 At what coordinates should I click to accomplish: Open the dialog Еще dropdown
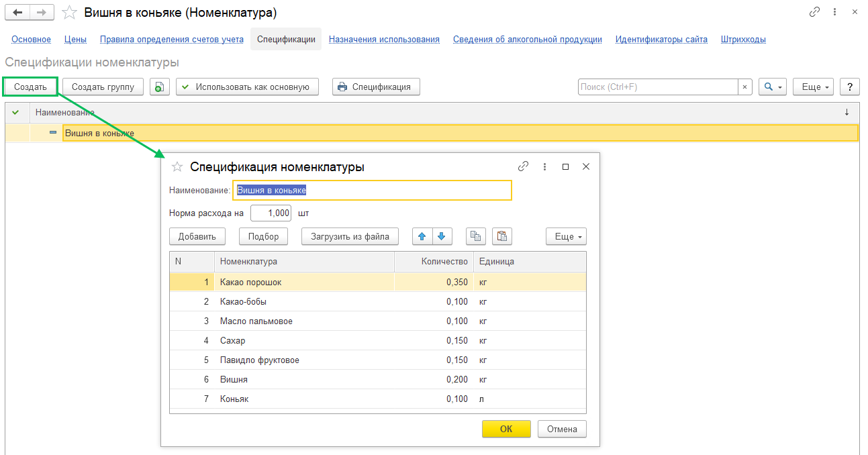point(567,236)
